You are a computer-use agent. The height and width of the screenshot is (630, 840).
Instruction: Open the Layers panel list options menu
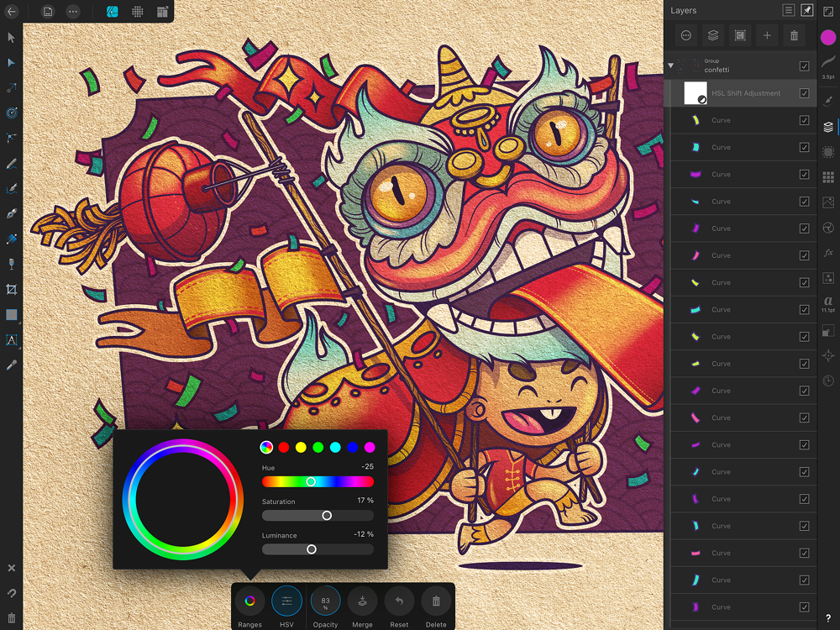click(788, 10)
